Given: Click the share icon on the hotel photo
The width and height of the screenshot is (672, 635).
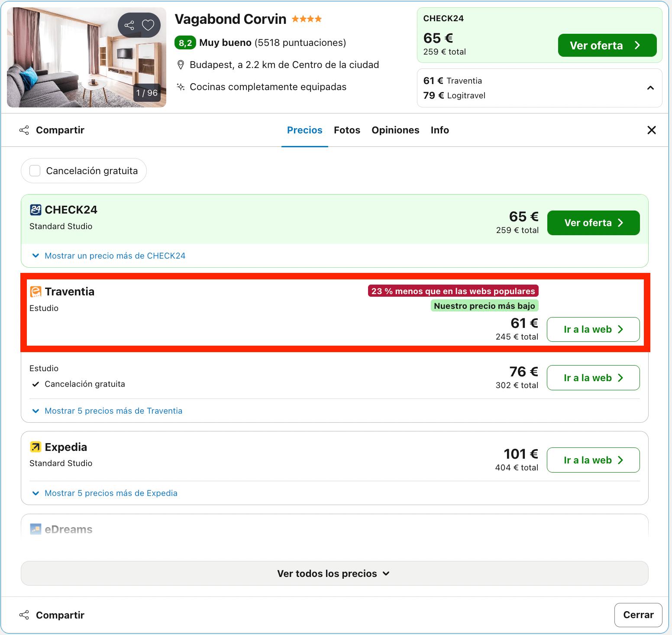Looking at the screenshot, I should tap(129, 25).
